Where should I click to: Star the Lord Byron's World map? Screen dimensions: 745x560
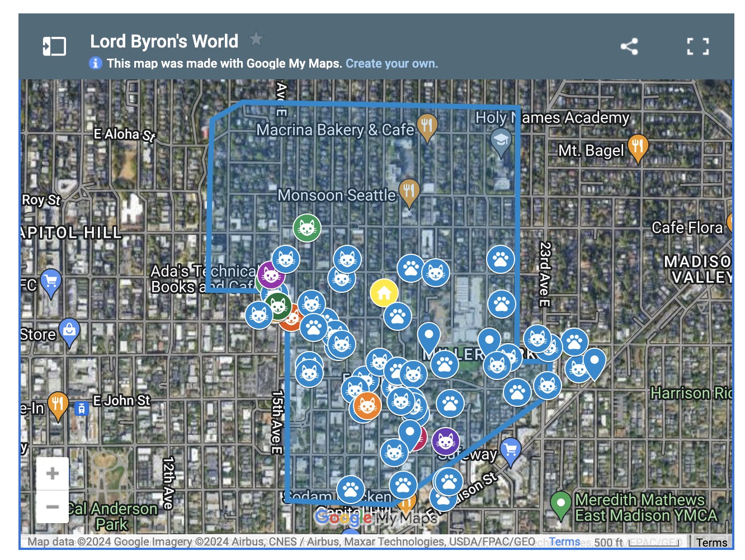pos(256,39)
